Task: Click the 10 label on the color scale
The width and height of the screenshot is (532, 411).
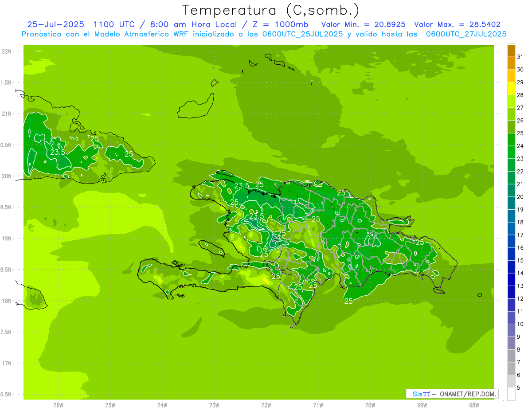Action: click(520, 324)
